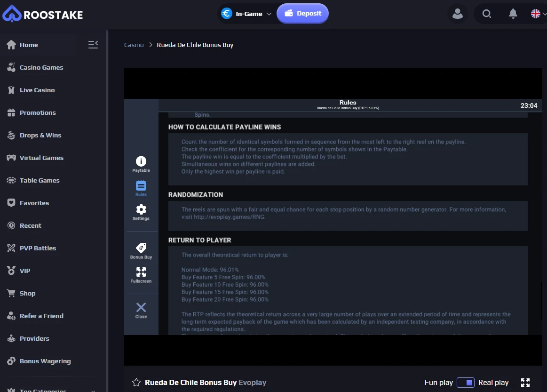Viewport: 547px width, 392px height.
Task: Open the user profile icon
Action: (457, 14)
